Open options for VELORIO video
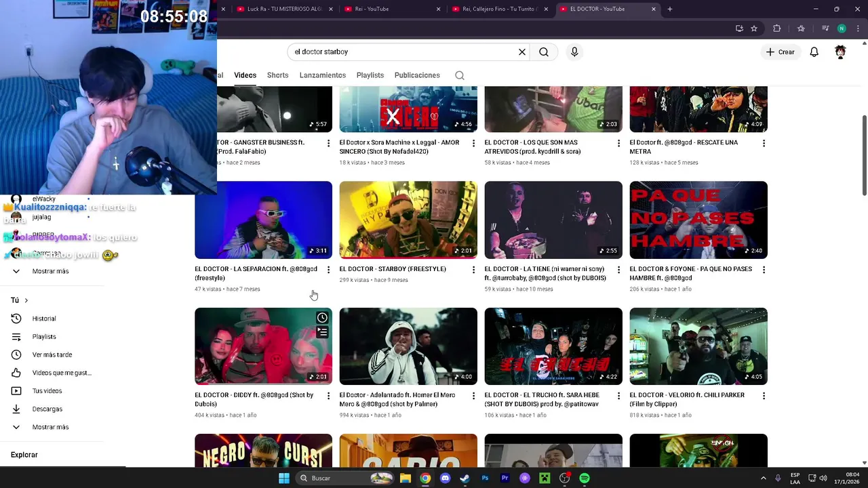Screen dimensions: 868x488 [764, 396]
